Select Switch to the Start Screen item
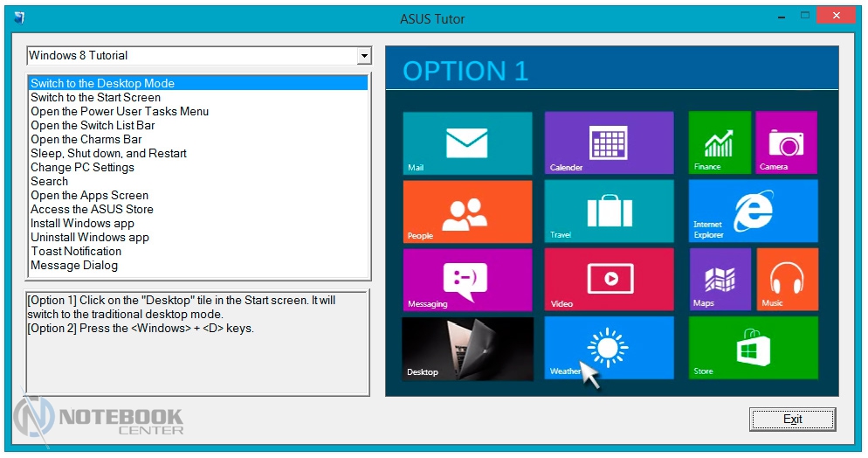 point(96,98)
